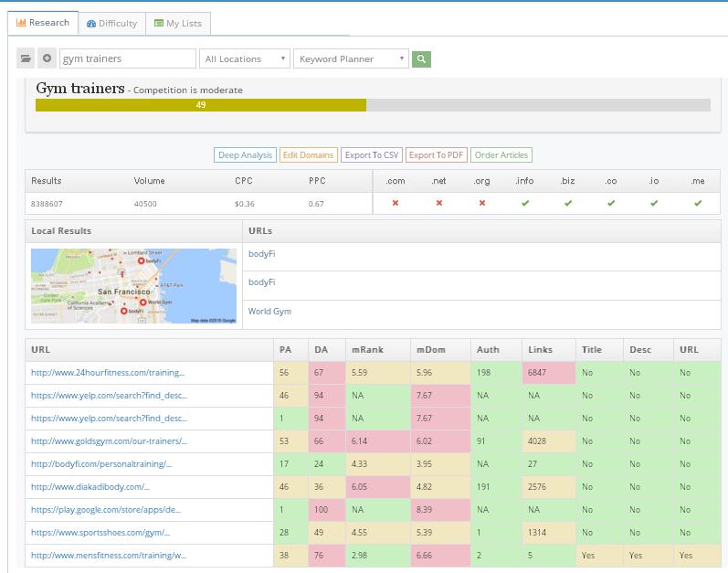
Task: Switch to the Difficulty tab
Action: pyautogui.click(x=111, y=23)
